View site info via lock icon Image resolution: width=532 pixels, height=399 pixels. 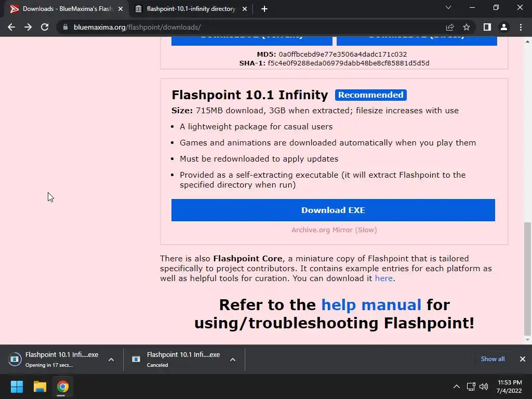[65, 27]
